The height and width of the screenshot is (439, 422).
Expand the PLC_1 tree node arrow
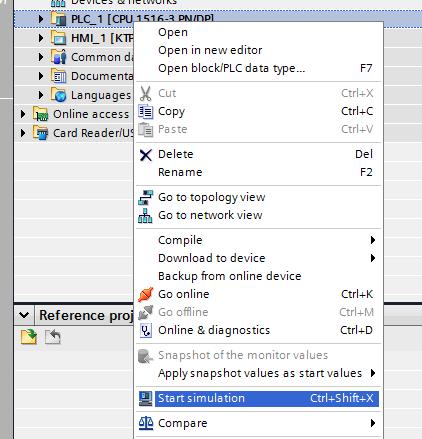tap(41, 19)
